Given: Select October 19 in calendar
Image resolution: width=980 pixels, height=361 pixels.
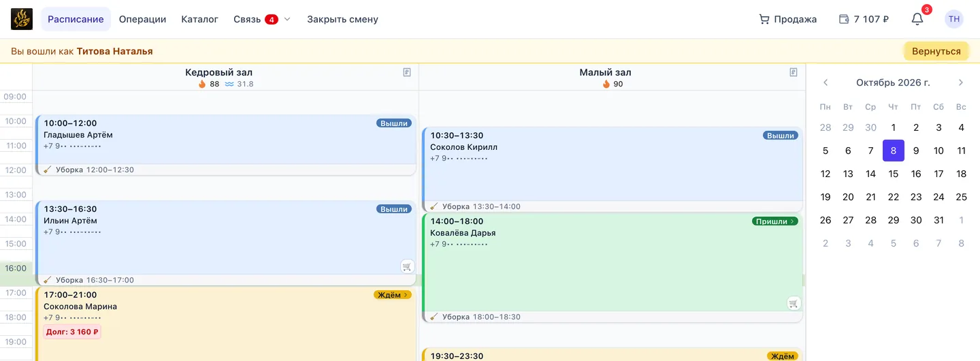Looking at the screenshot, I should (826, 197).
